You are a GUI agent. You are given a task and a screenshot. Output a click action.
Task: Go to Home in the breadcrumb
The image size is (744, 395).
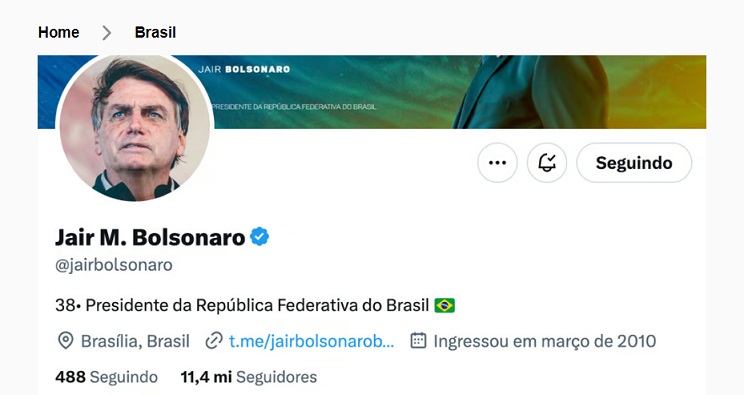tap(59, 32)
